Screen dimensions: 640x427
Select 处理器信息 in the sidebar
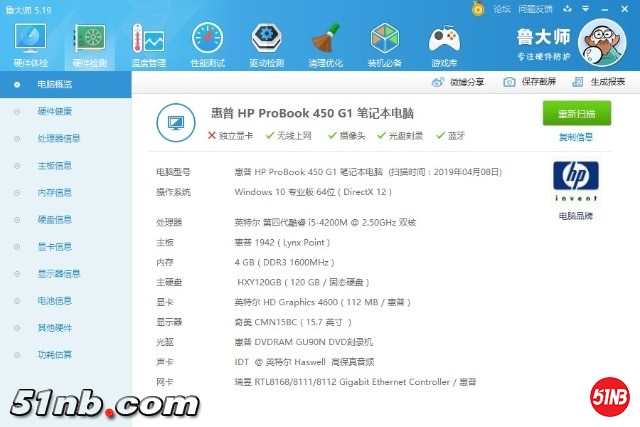click(x=59, y=138)
